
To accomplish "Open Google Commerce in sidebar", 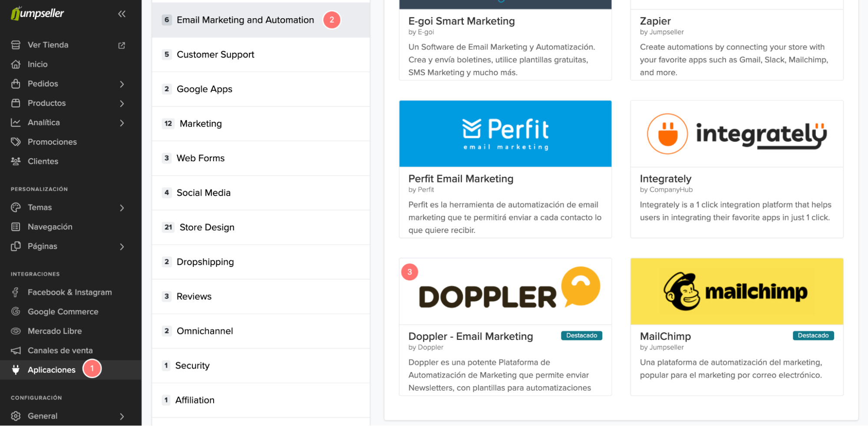I will pos(63,312).
